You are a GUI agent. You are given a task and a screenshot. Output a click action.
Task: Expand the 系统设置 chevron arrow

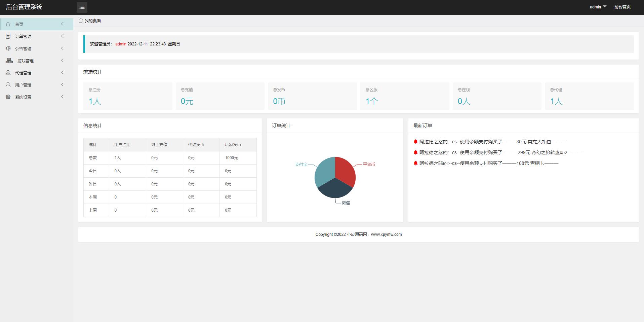point(62,97)
